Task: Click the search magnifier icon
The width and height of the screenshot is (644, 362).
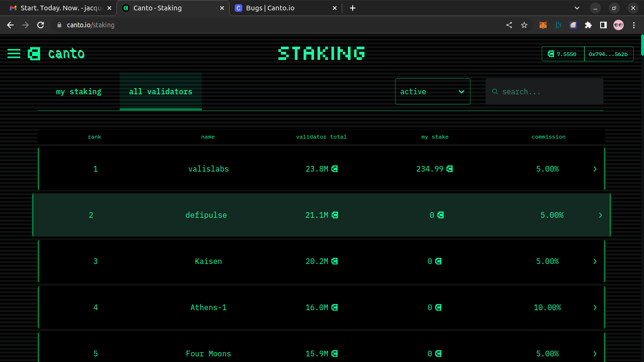Action: point(495,91)
